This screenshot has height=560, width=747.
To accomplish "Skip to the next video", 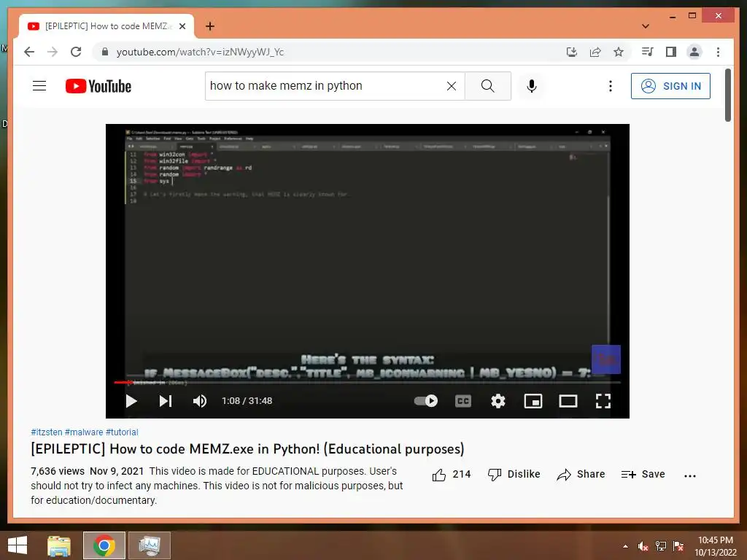I will [x=166, y=401].
